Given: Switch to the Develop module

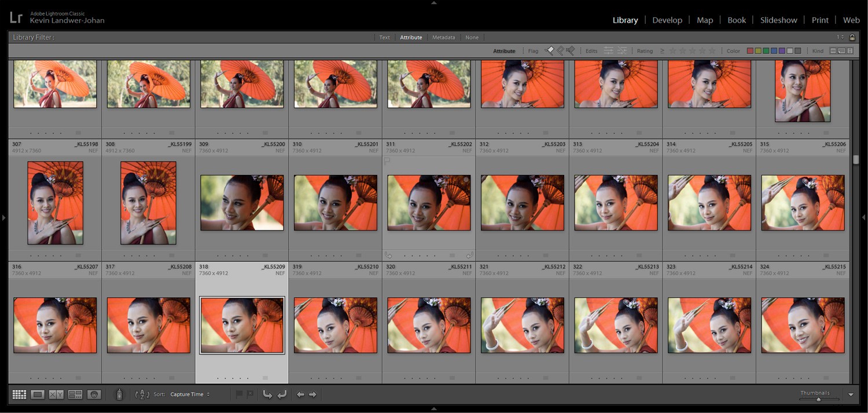Looking at the screenshot, I should point(667,20).
